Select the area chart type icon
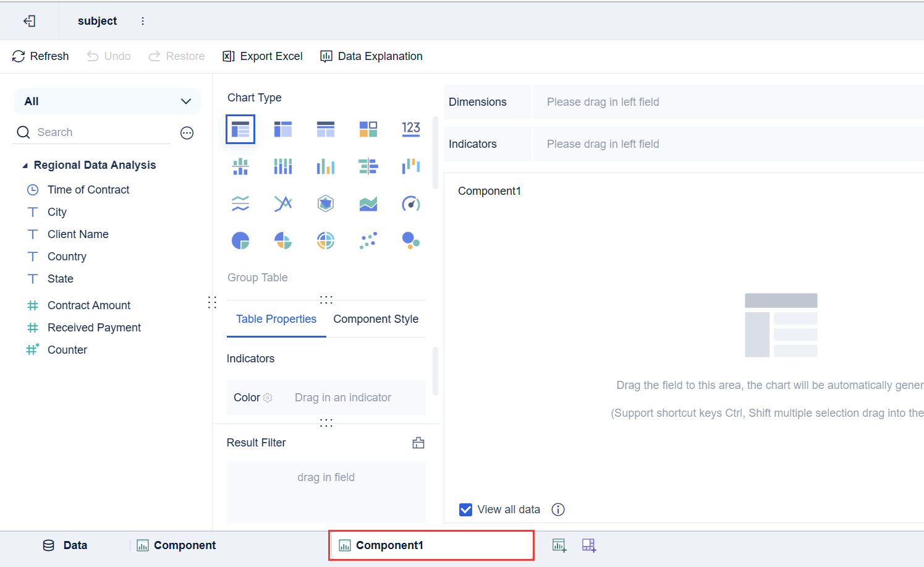Image resolution: width=924 pixels, height=567 pixels. 368,203
